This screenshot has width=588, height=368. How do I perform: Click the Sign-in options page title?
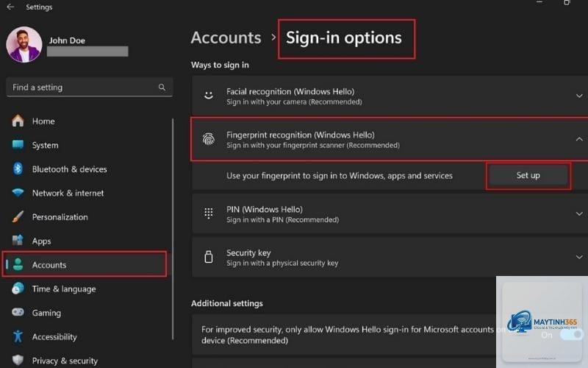343,38
